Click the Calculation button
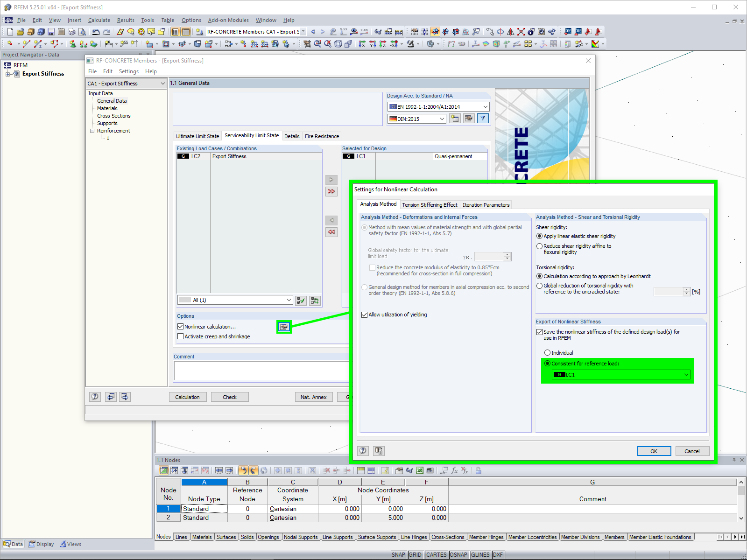The image size is (747, 560). [187, 397]
